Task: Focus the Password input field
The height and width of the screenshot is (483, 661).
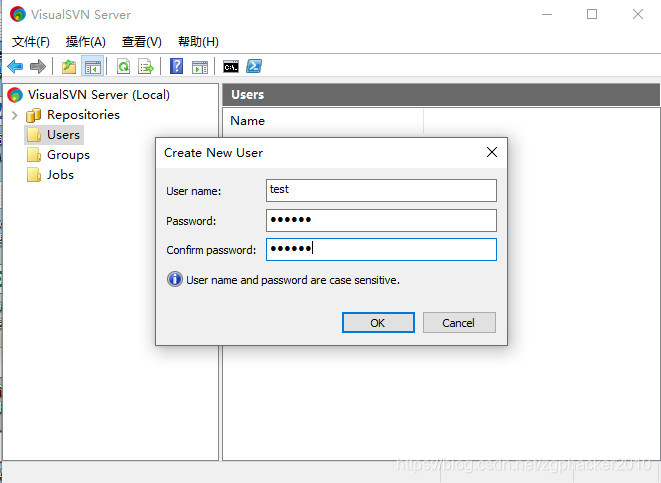Action: tap(381, 220)
